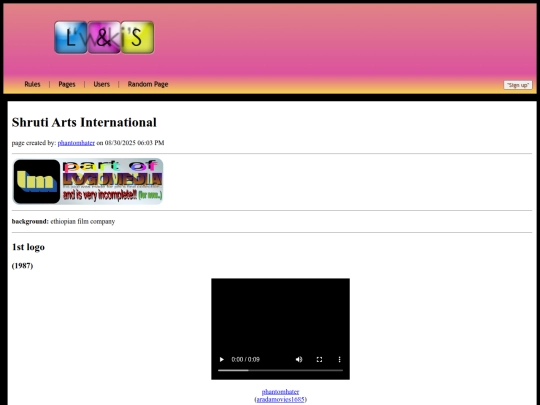The image size is (540, 405).
Task: Play the 1987 logo video
Action: 222,359
